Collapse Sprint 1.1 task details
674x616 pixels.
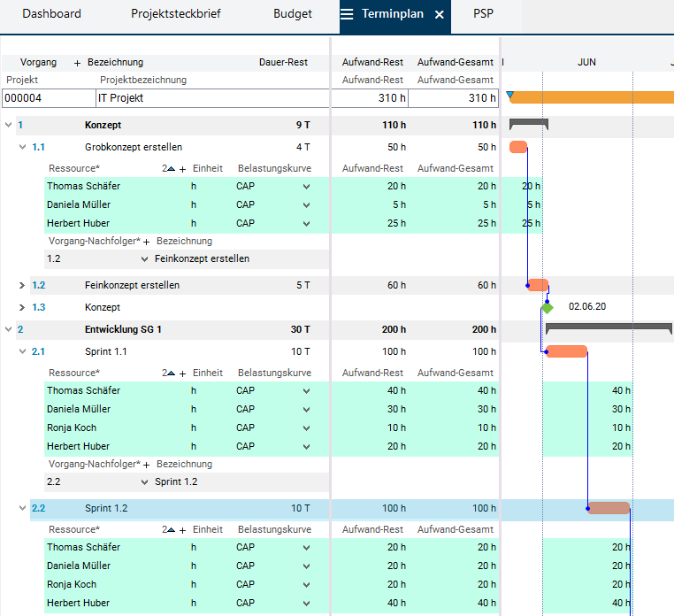pos(22,351)
